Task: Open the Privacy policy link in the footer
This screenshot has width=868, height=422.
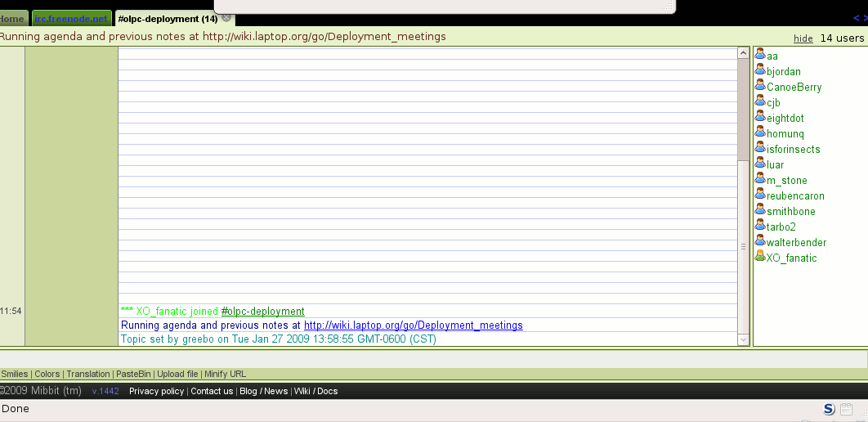Action: [x=156, y=391]
